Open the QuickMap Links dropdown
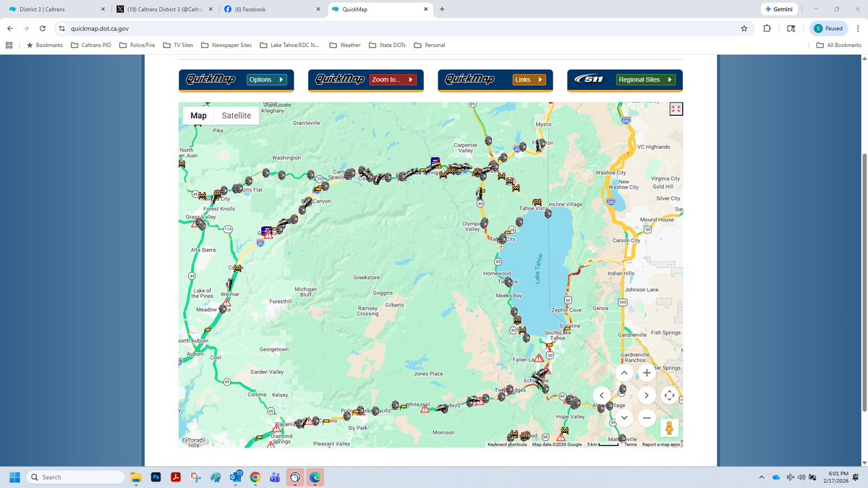This screenshot has height=488, width=868. 527,80
